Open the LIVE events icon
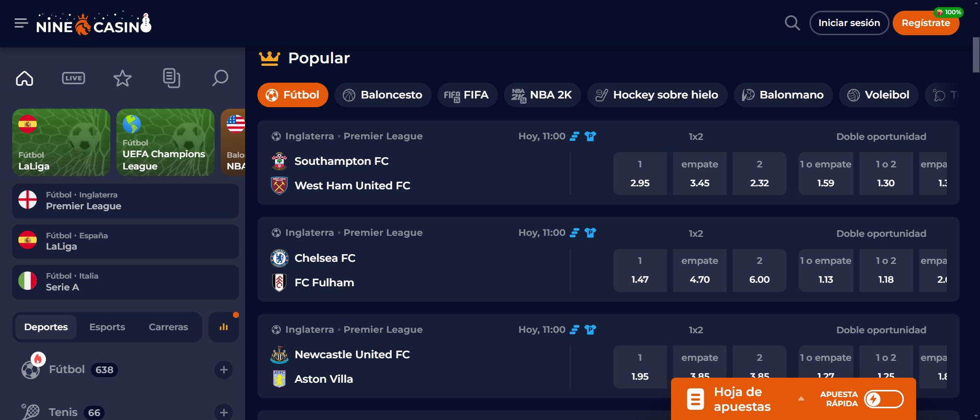This screenshot has width=980, height=420. click(74, 78)
